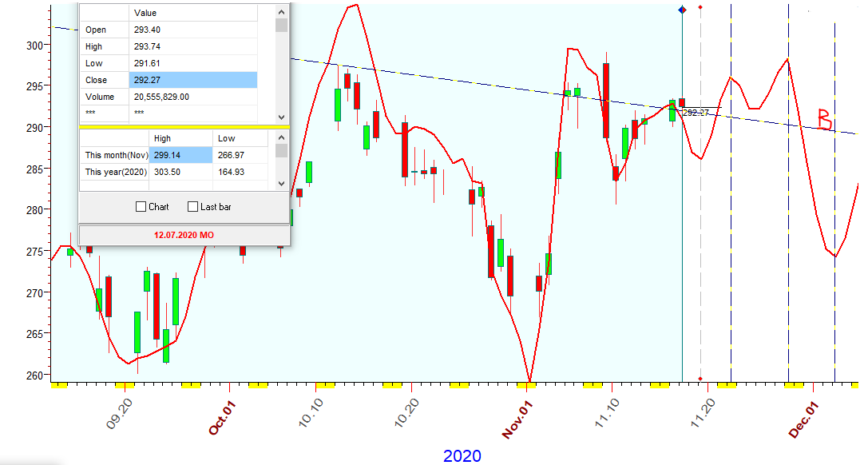
Task: Select the highlighted Close value 292.27
Action: click(x=193, y=80)
